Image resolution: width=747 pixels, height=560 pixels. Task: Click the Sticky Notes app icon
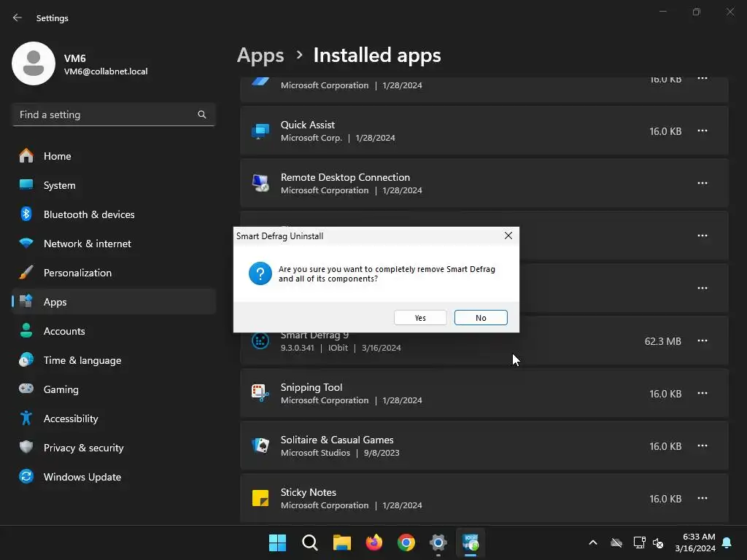260,498
